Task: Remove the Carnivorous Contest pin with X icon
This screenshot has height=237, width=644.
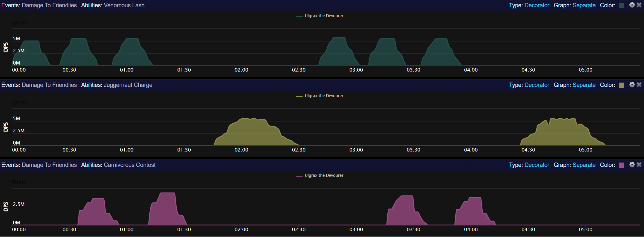Action: tap(639, 165)
